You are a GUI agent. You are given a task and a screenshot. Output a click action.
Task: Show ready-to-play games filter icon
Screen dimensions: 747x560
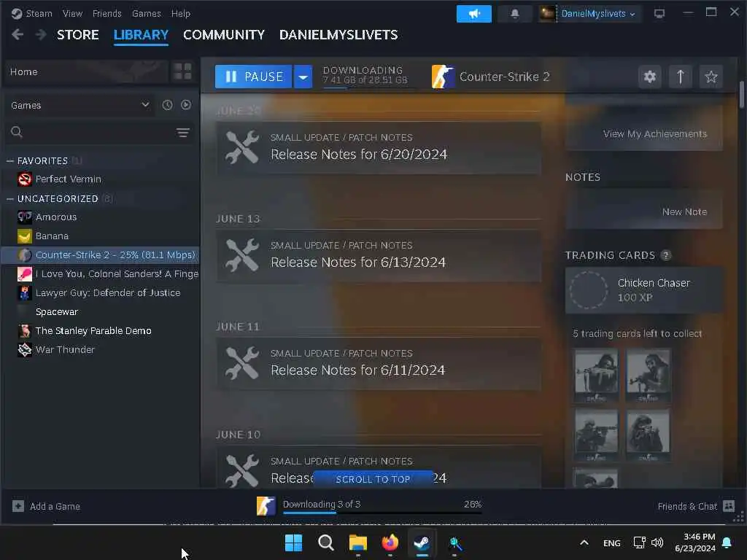click(186, 105)
